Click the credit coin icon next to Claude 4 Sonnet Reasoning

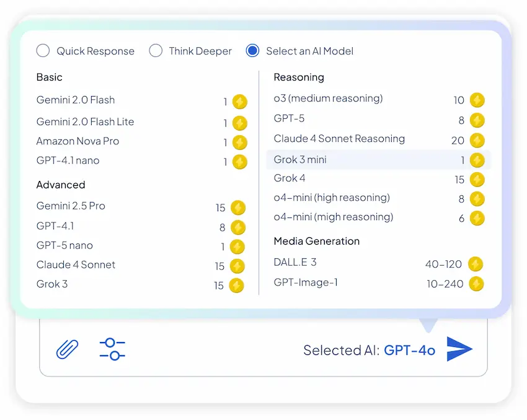477,141
